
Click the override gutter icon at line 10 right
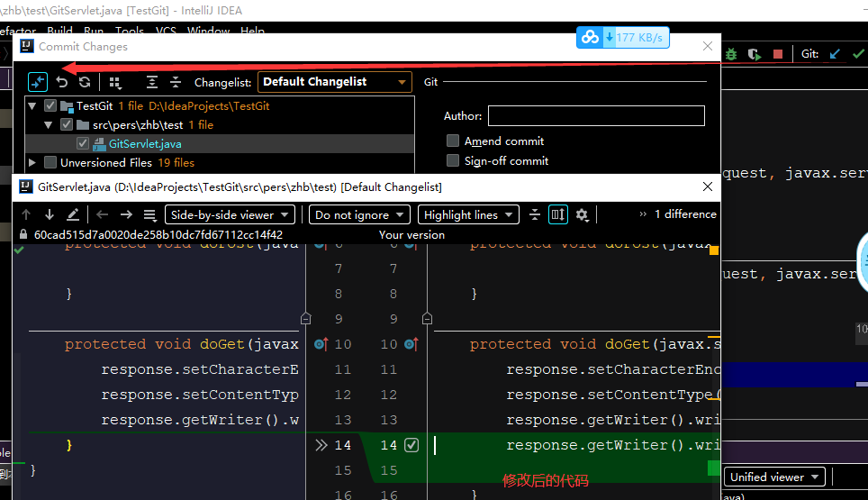click(x=411, y=344)
